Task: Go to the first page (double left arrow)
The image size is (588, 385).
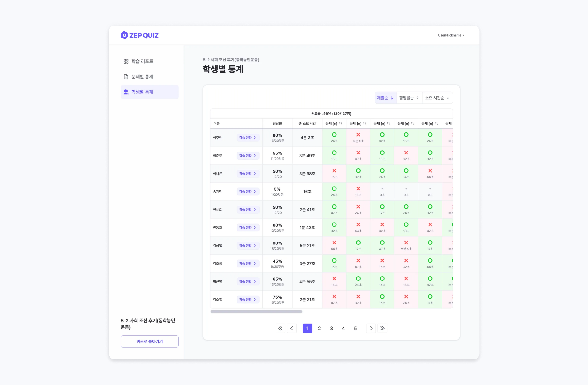Action: 280,328
